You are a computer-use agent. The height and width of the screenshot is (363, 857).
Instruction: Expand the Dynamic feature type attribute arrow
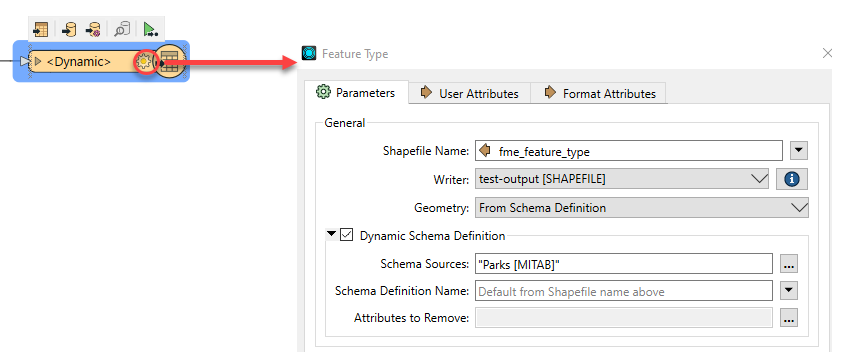click(x=38, y=62)
